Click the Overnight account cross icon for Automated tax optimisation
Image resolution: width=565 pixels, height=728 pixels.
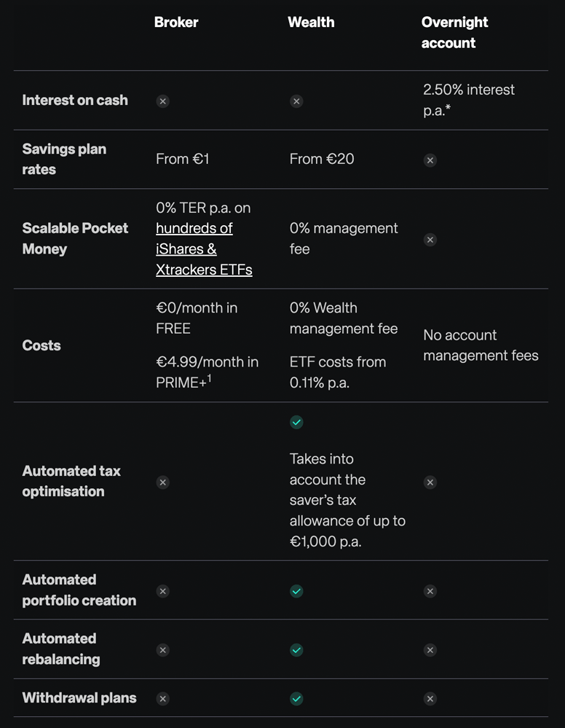430,482
